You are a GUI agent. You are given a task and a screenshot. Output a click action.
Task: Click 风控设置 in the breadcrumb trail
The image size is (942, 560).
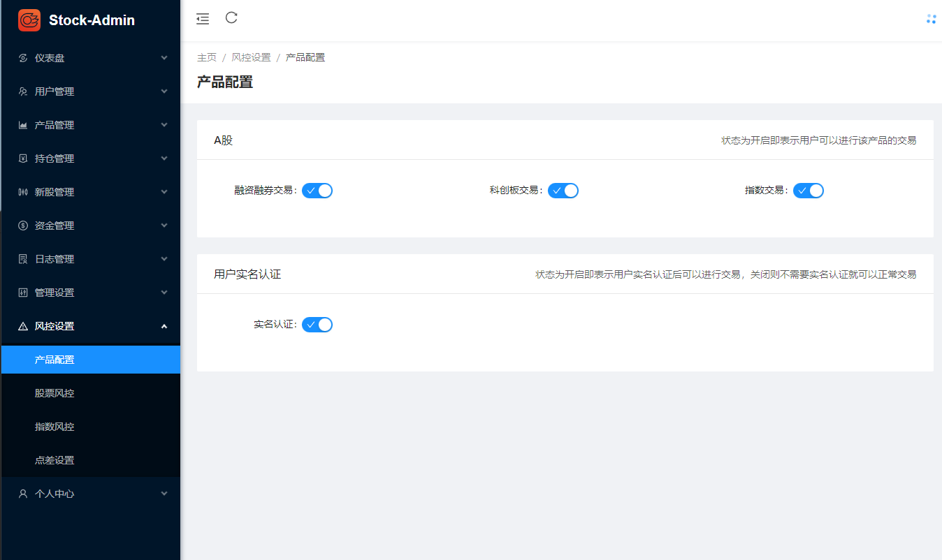(x=251, y=57)
